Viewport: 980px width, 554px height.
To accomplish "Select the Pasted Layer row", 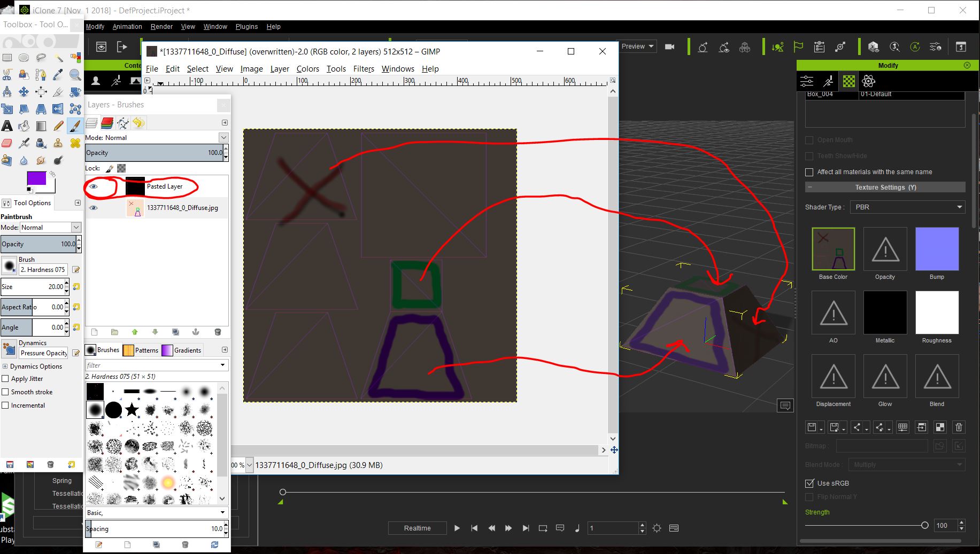I will click(157, 186).
